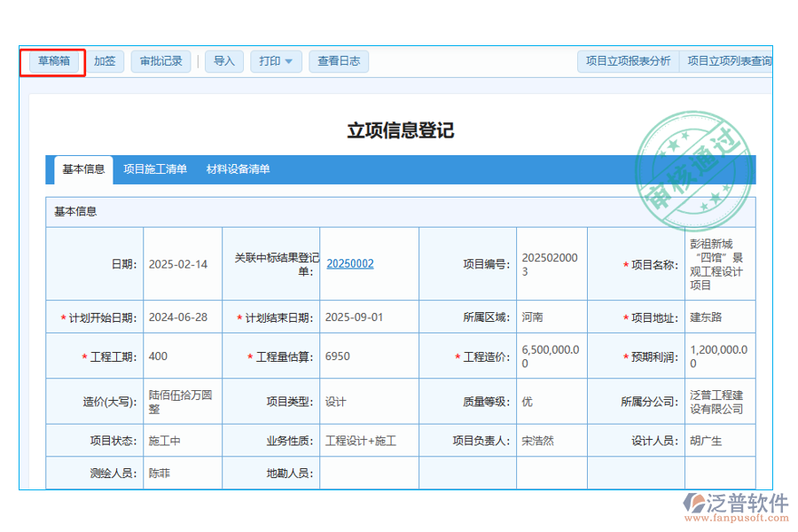Switch to the 项目施工清单 tab

click(156, 169)
